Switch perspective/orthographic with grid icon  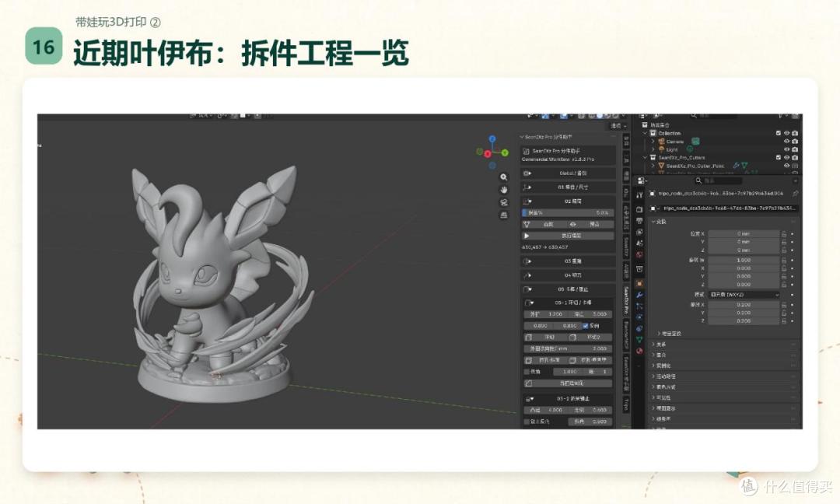(x=503, y=215)
